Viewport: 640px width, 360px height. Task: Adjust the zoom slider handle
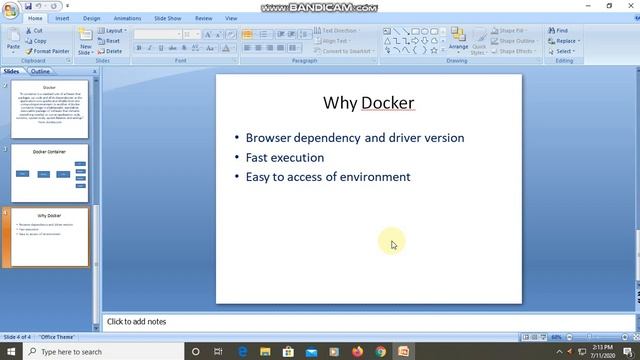pos(589,337)
